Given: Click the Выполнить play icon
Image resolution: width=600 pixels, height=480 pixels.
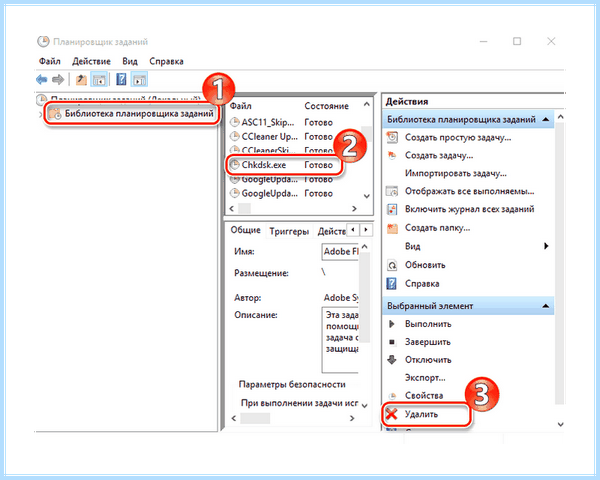Looking at the screenshot, I should tap(391, 324).
